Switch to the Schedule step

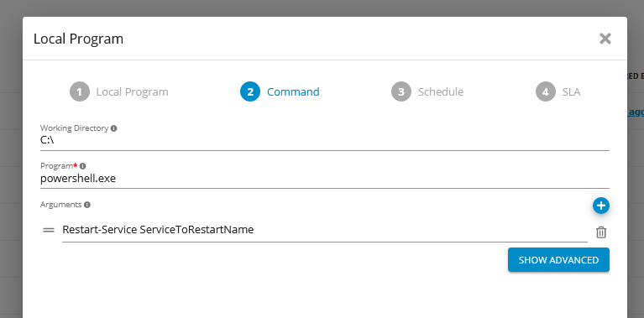tap(441, 92)
